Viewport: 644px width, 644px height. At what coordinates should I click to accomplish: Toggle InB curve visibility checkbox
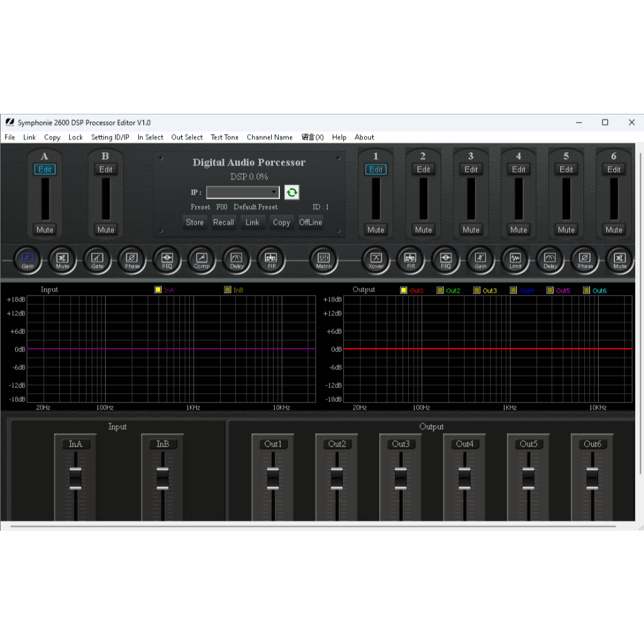[x=228, y=289]
